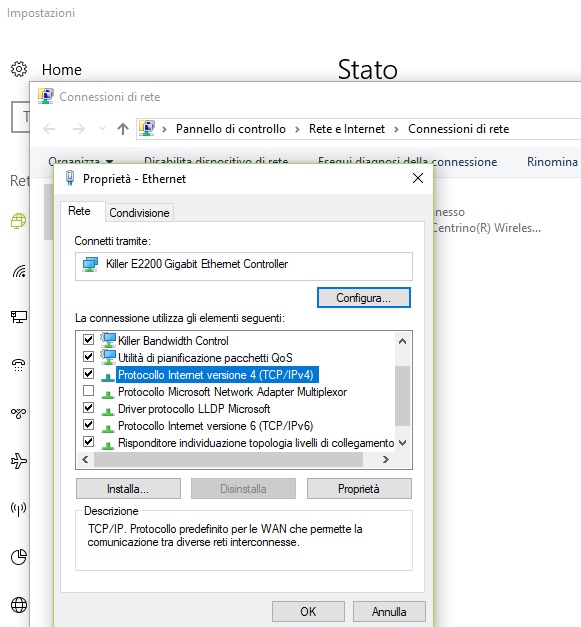Click the LLDP Microsoft driver item icon
This screenshot has height=627, width=581.
point(108,410)
